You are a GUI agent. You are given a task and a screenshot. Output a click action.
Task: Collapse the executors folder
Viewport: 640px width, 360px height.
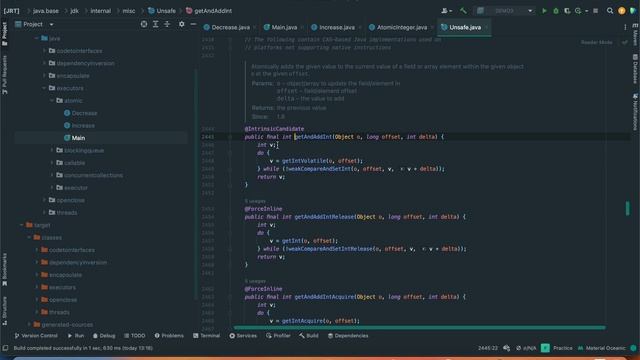(x=44, y=88)
